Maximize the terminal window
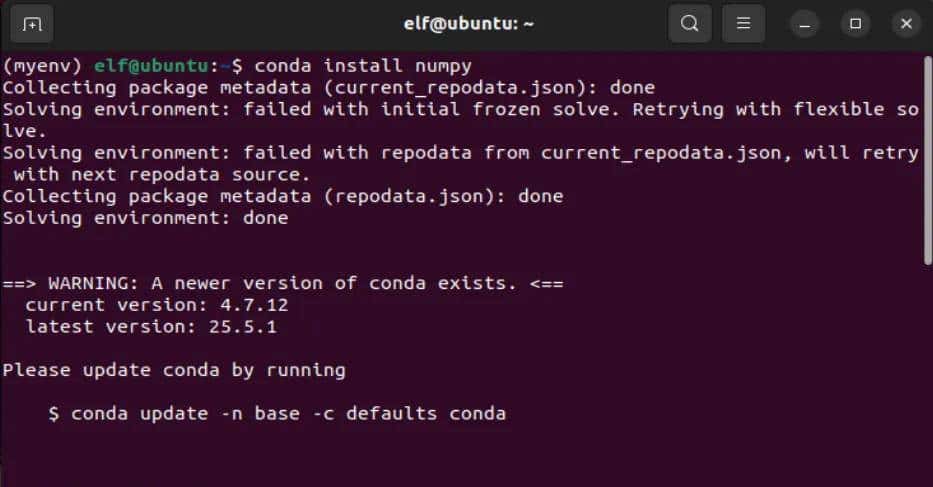Image resolution: width=933 pixels, height=487 pixels. [x=855, y=23]
